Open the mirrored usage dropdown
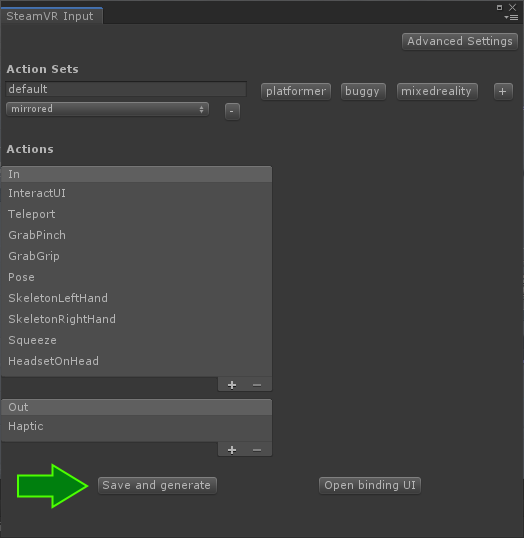 [x=107, y=109]
